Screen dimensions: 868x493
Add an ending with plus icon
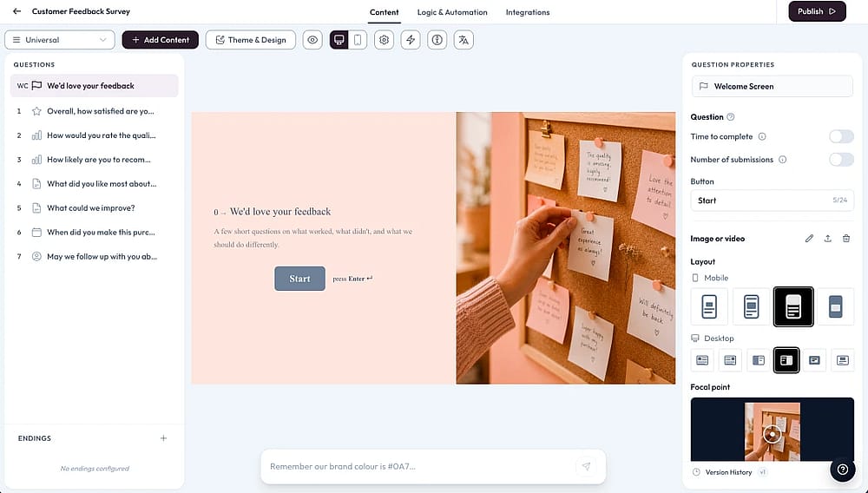click(163, 438)
